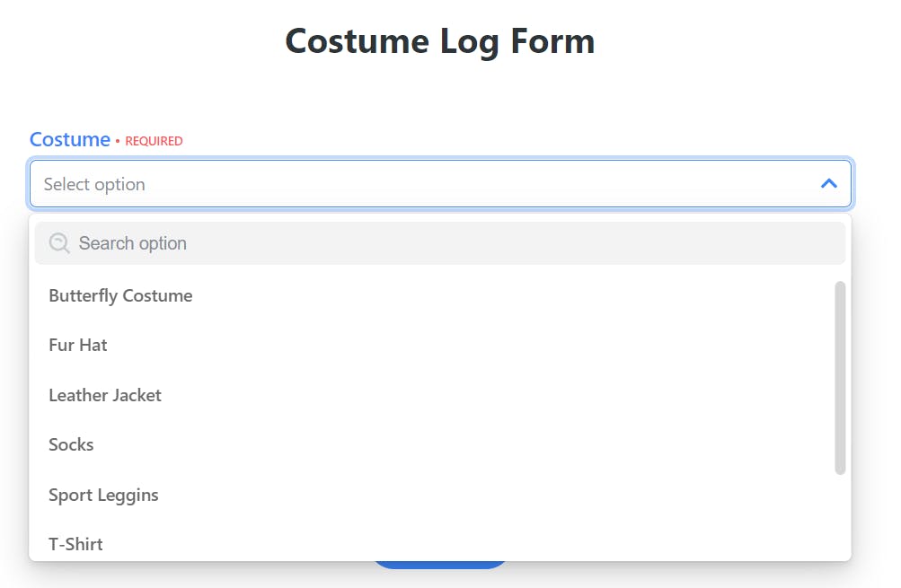Choose Sport Leggins from the options
The image size is (901, 588).
point(103,495)
